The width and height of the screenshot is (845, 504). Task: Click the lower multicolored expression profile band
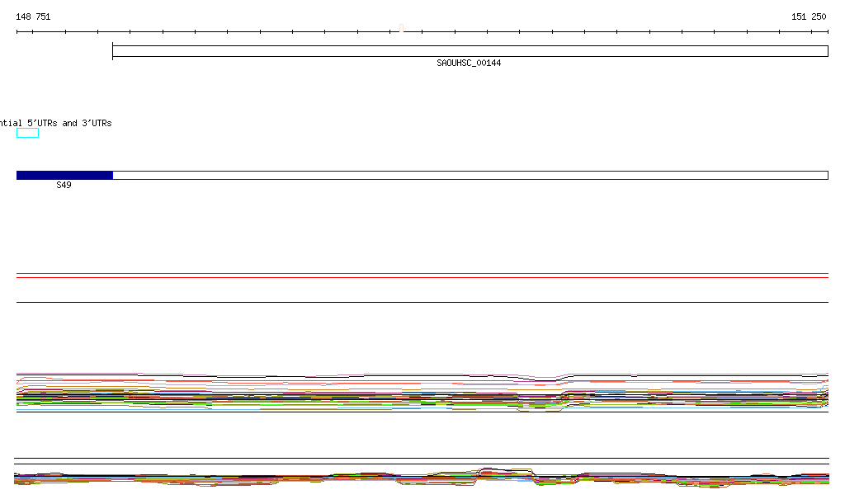click(x=248, y=479)
